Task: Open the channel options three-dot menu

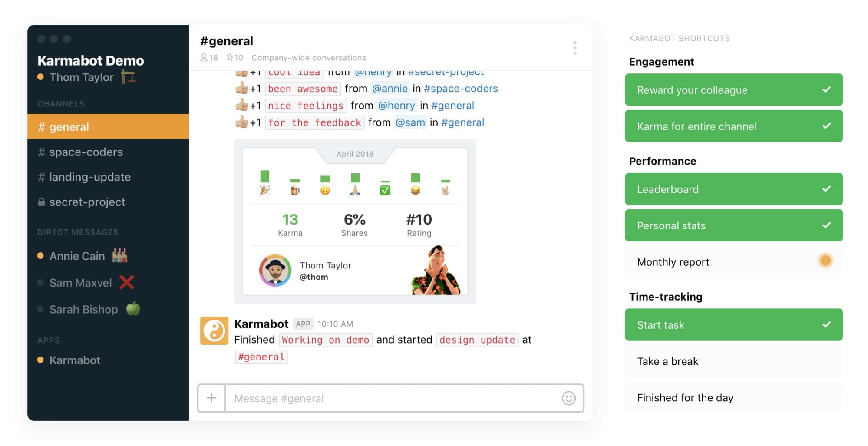Action: click(575, 48)
